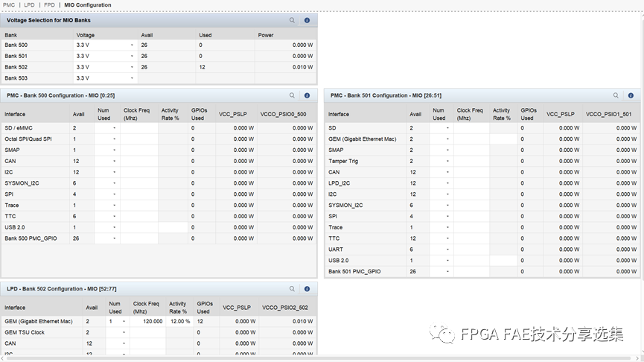Show info for Bank 500 Configuration panel
The height and width of the screenshot is (362, 644).
(x=307, y=95)
